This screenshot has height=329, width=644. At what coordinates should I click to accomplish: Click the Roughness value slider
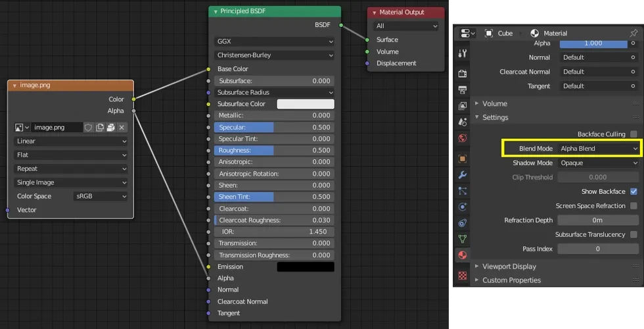(x=274, y=150)
